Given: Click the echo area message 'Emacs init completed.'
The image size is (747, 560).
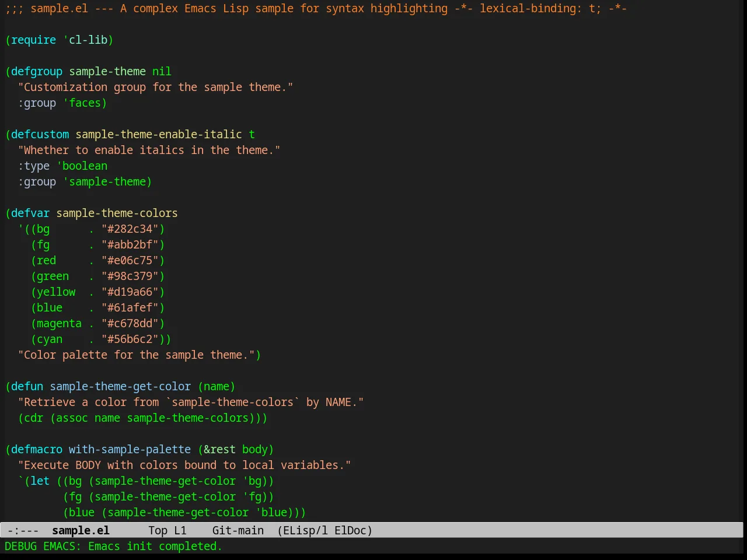Looking at the screenshot, I should (155, 546).
